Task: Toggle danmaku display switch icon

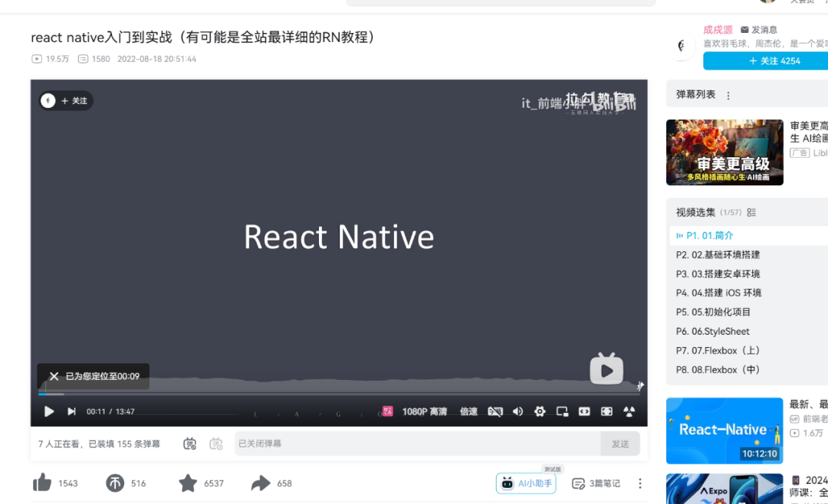Action: (189, 443)
